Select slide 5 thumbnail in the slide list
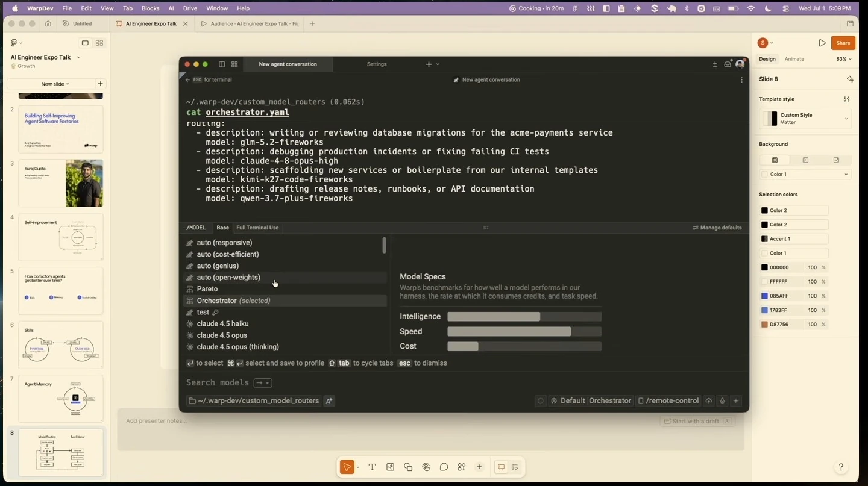Screen dimensions: 868x486 coord(61,291)
